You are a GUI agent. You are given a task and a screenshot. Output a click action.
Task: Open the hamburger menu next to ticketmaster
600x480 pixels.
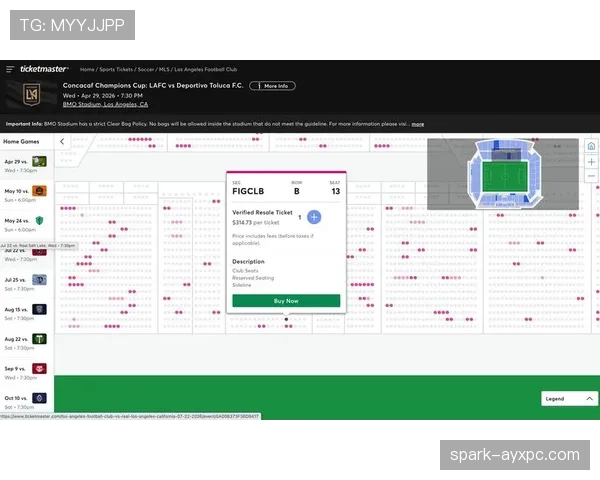(10, 69)
